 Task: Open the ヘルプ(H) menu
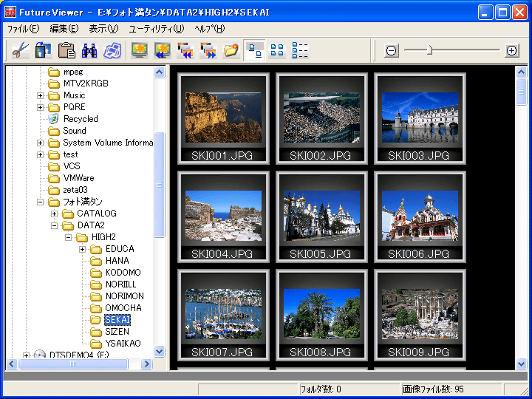pyautogui.click(x=209, y=29)
